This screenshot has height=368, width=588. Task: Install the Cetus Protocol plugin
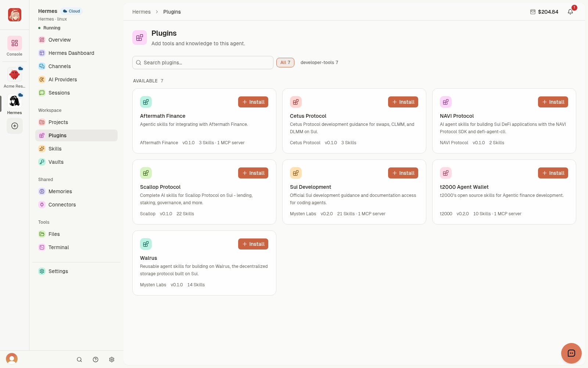pyautogui.click(x=403, y=102)
